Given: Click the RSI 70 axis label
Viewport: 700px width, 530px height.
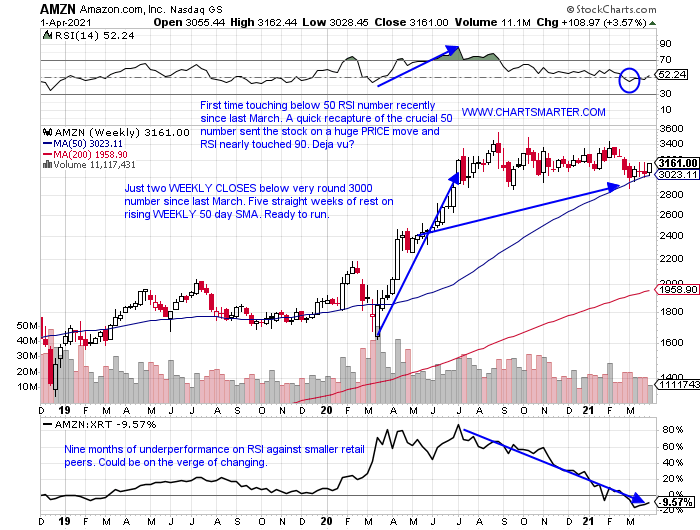Looking at the screenshot, I should point(666,59).
